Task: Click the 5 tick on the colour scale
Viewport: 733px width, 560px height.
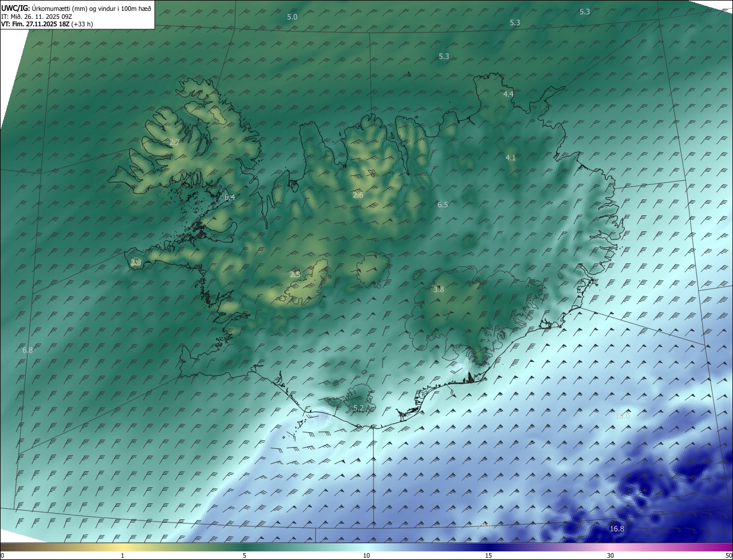Action: tap(245, 555)
